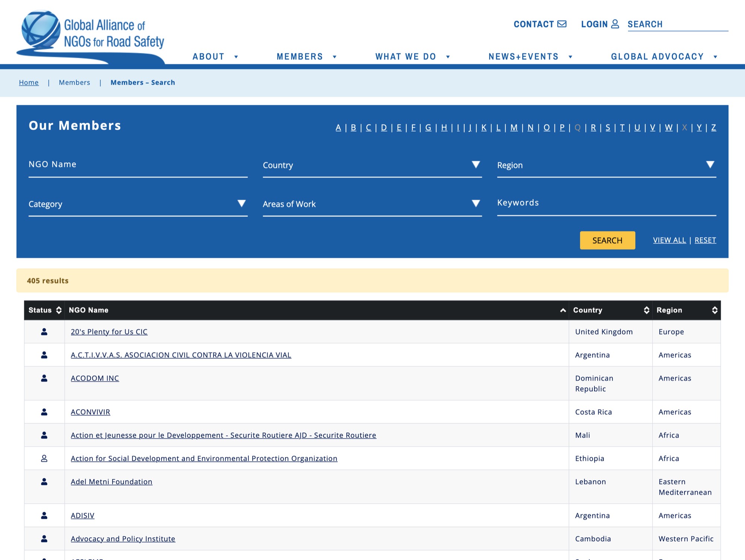Open the Country filter dropdown

(x=475, y=165)
